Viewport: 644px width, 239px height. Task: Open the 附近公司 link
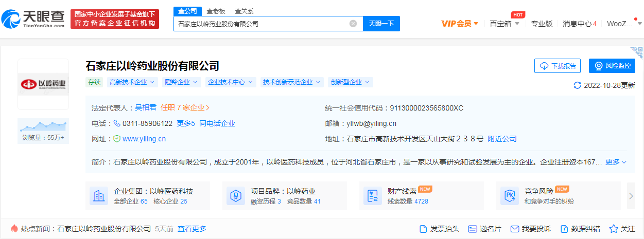(x=502, y=139)
